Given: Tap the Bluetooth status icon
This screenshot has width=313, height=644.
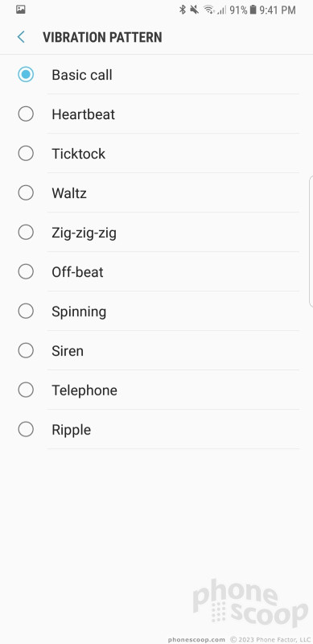Looking at the screenshot, I should click(183, 10).
